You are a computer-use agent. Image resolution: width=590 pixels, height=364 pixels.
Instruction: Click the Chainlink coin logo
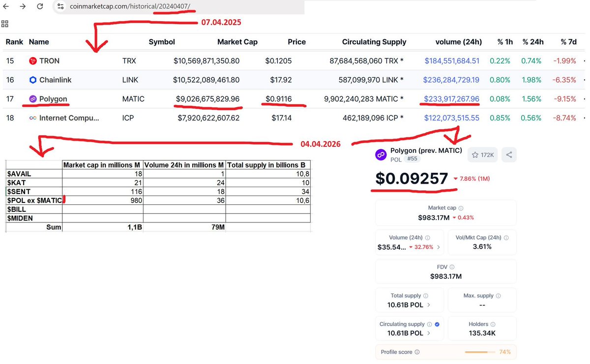(33, 80)
